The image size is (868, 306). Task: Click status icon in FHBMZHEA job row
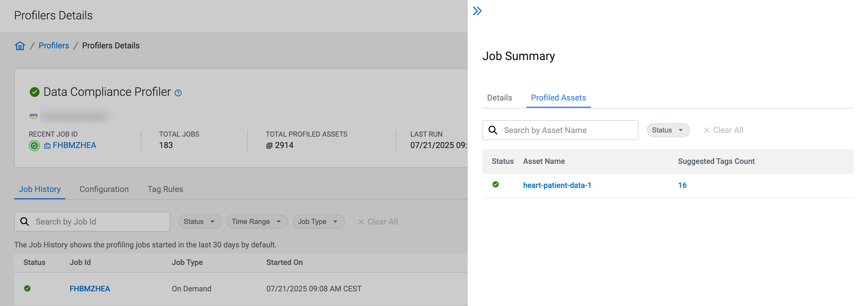pyautogui.click(x=27, y=288)
